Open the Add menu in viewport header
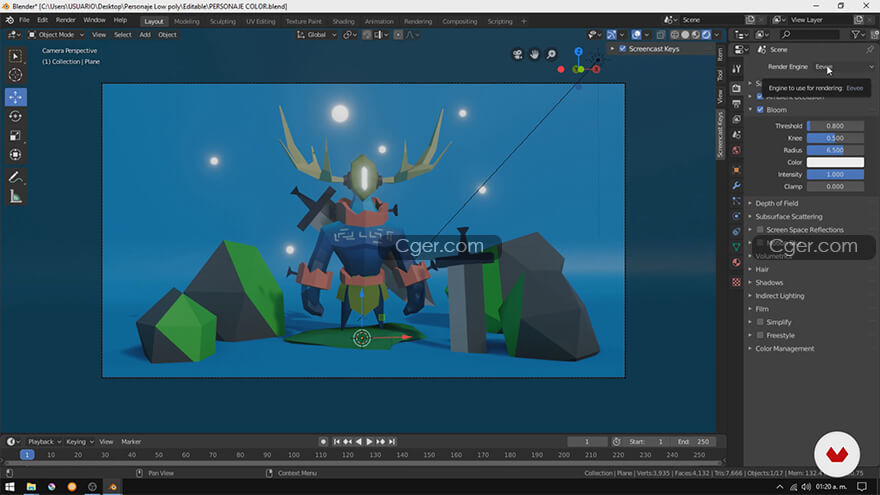This screenshot has height=495, width=880. (145, 35)
